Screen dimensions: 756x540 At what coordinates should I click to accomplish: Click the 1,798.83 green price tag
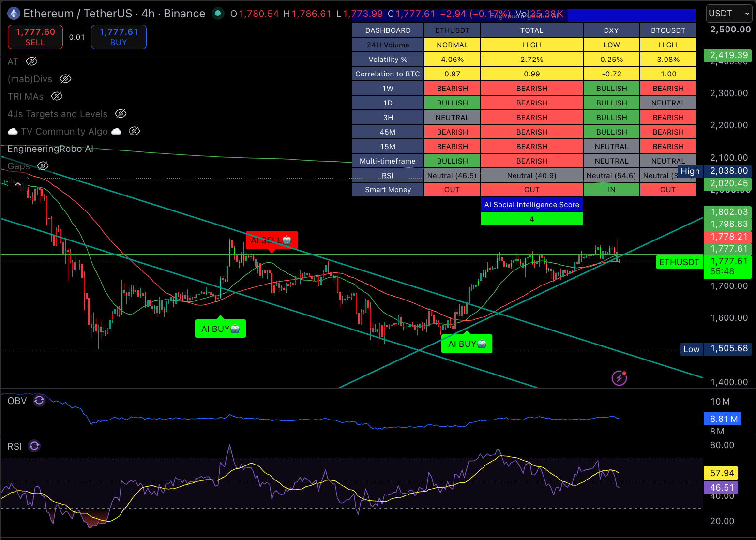(728, 224)
